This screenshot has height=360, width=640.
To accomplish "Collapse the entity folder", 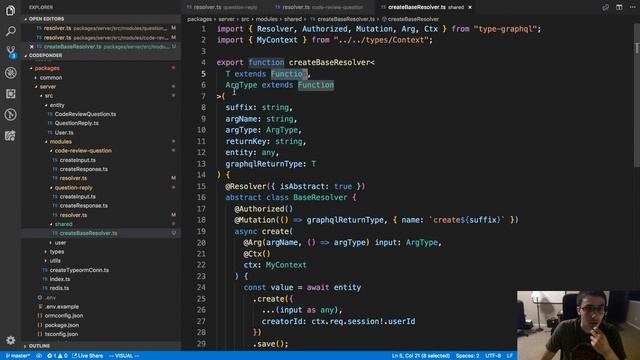I will tap(57, 105).
